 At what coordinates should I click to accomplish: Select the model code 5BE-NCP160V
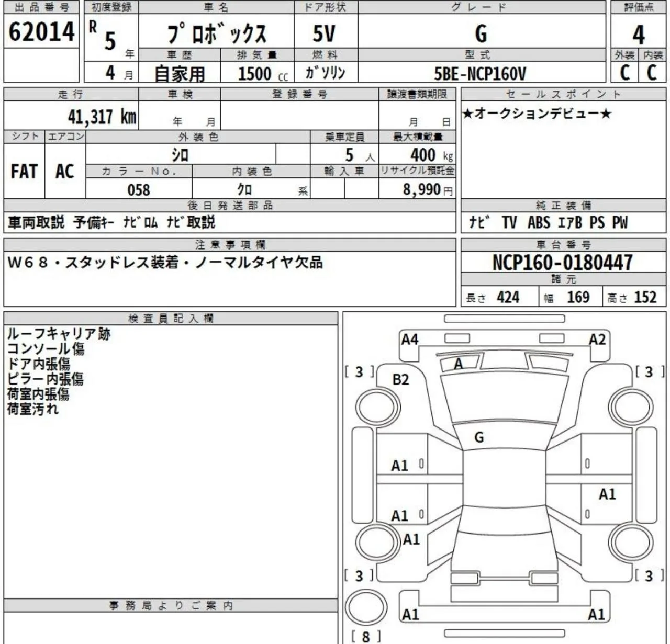pos(480,73)
